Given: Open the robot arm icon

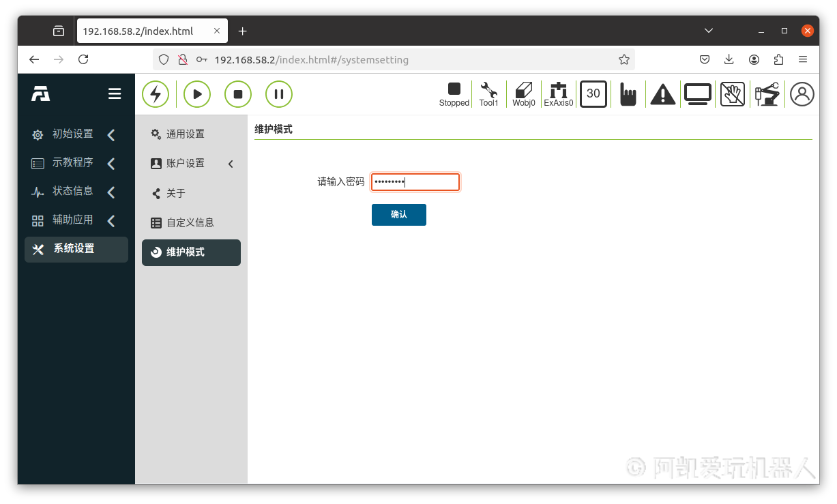Looking at the screenshot, I should coord(767,94).
